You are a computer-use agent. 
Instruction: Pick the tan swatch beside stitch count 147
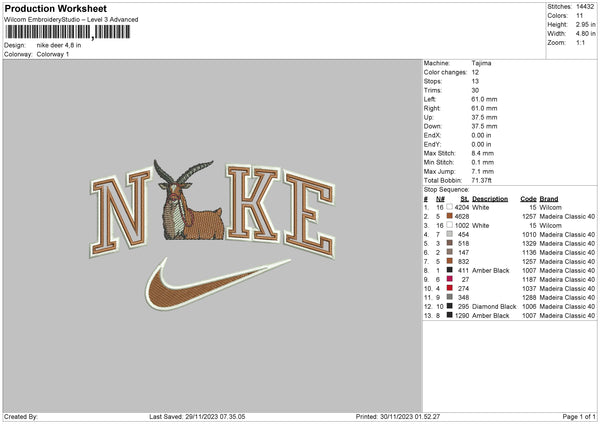click(x=450, y=252)
